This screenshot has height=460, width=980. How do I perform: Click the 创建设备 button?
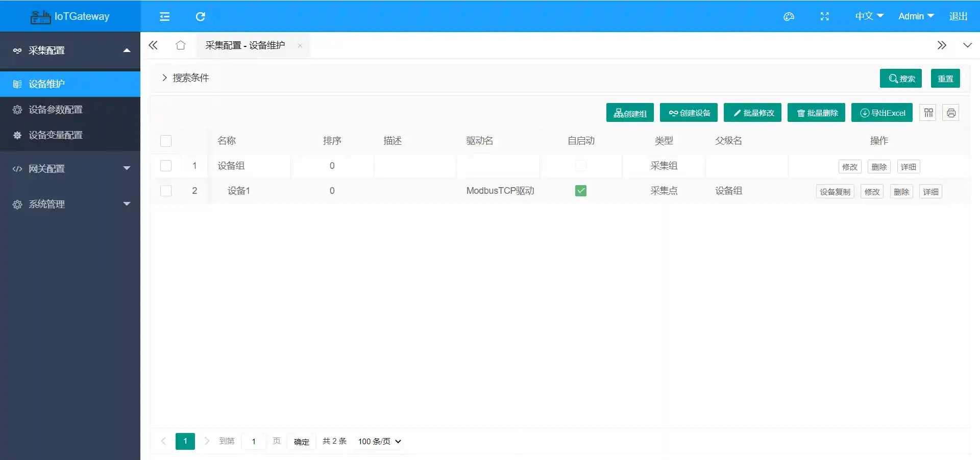(689, 112)
